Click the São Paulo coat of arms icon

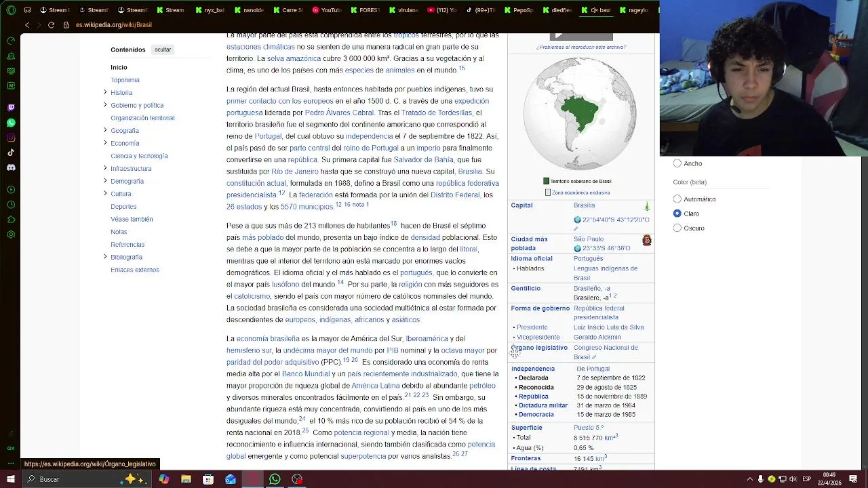click(647, 241)
